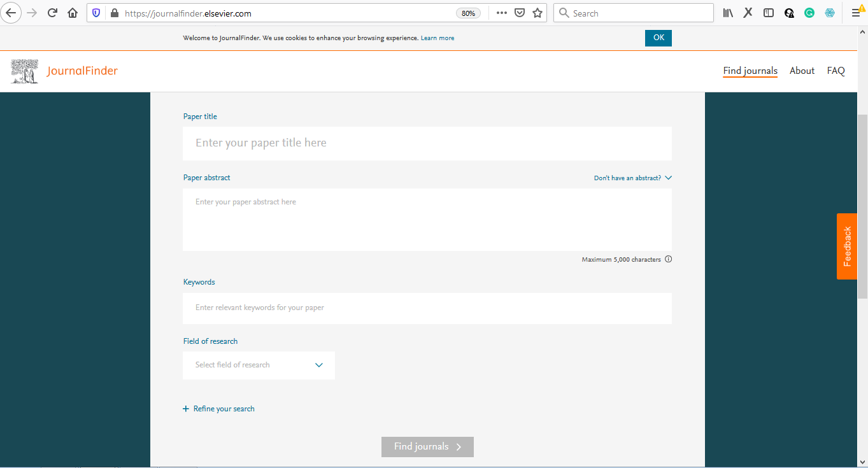The width and height of the screenshot is (868, 468).
Task: Click the magnifier icon in the Search box
Action: pos(564,13)
